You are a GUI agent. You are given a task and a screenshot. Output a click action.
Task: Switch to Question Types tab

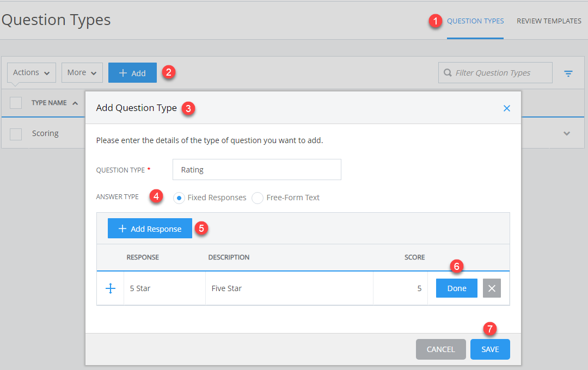click(475, 21)
